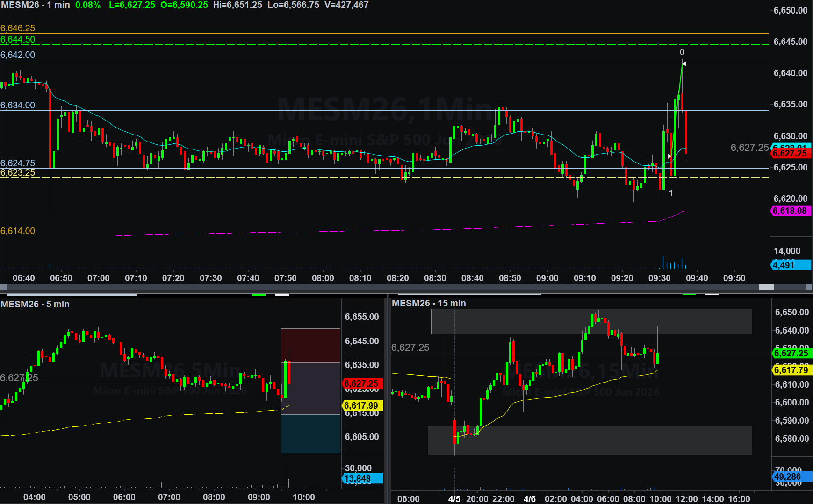
Task: Click the white trade exit arrow marker at the 1-min chart high
Action: tap(683, 64)
